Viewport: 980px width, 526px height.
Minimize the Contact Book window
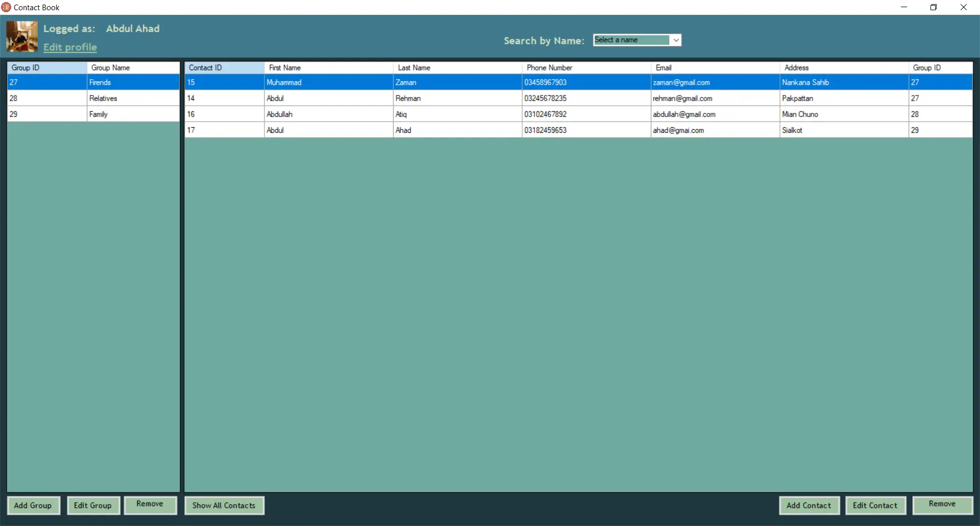click(x=904, y=7)
